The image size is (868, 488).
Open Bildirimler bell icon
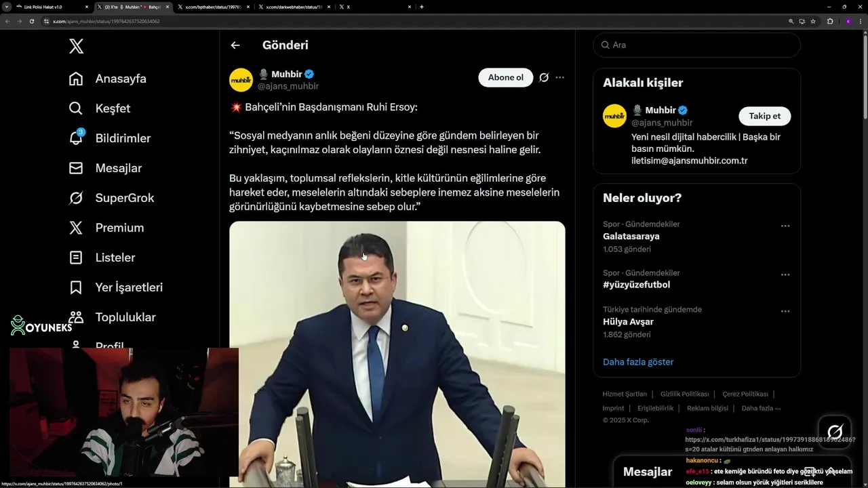(x=77, y=138)
